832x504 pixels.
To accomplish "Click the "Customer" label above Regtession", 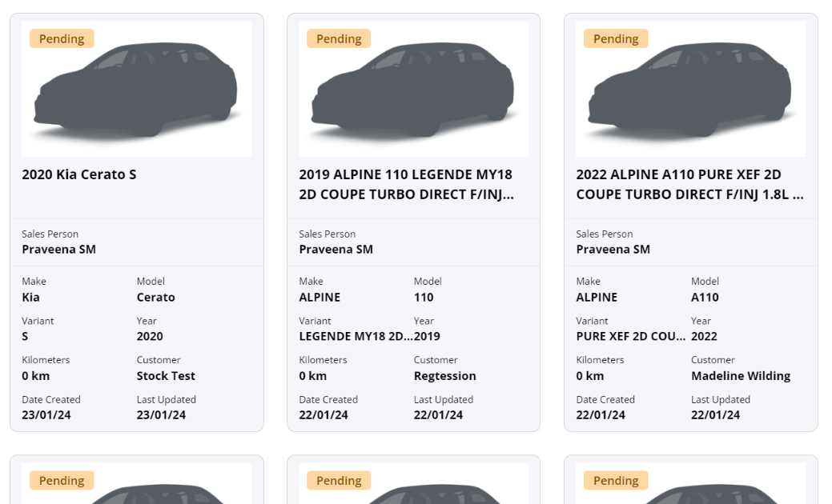I will point(436,360).
